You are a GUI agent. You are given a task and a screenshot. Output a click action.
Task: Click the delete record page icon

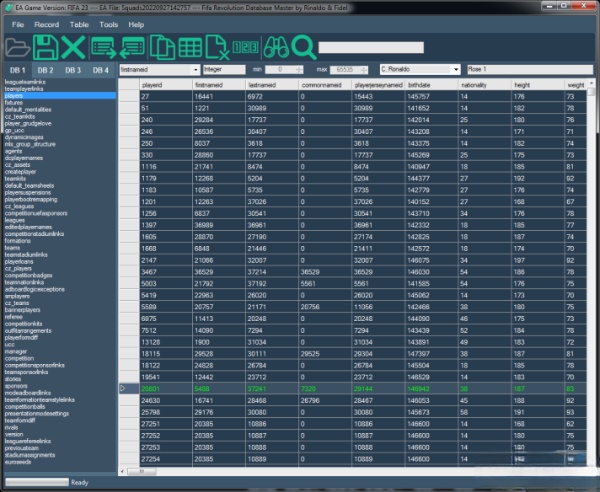tap(217, 47)
